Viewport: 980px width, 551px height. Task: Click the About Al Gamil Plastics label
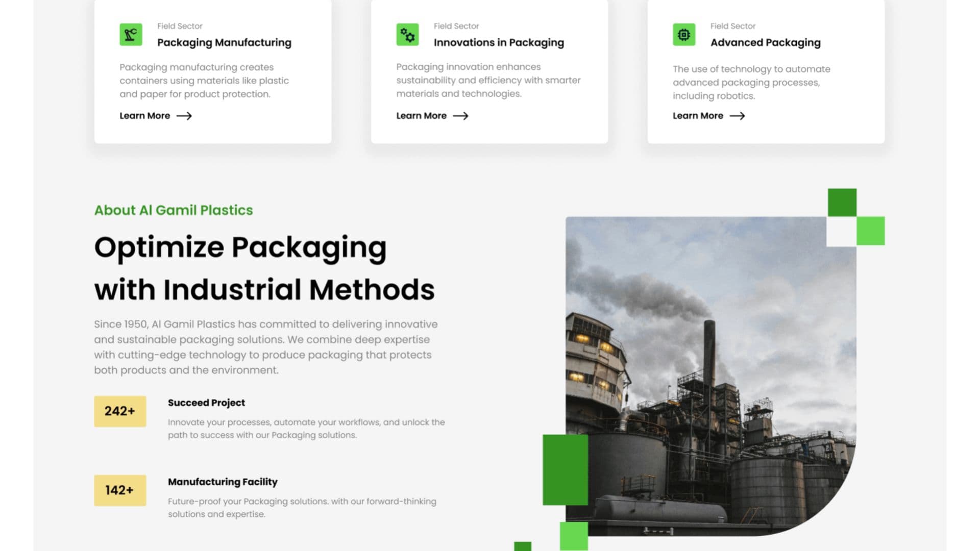174,210
